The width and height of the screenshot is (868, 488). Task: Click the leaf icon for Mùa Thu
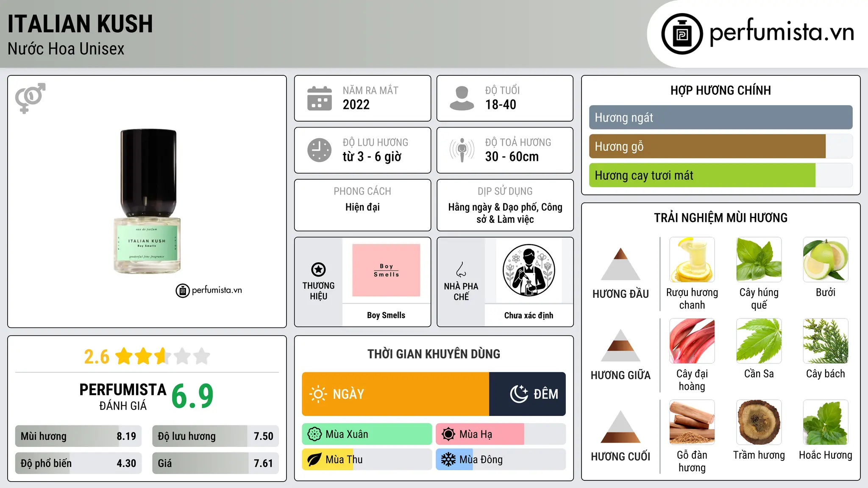[314, 460]
